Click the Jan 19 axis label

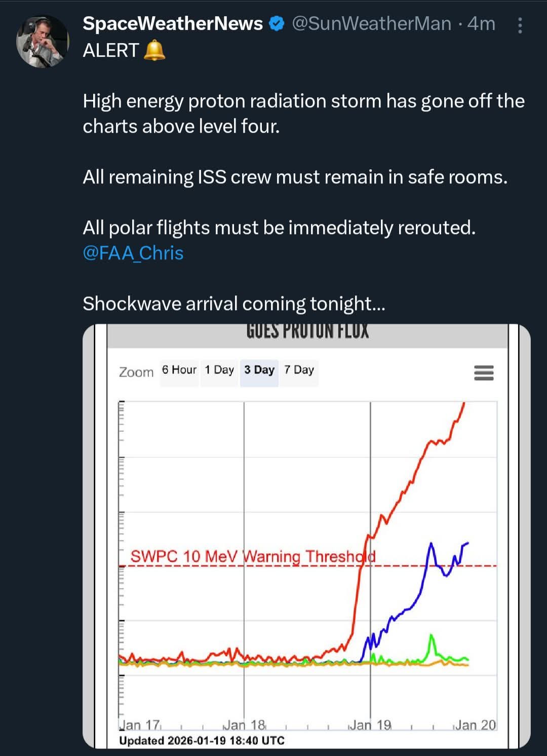coord(371,725)
